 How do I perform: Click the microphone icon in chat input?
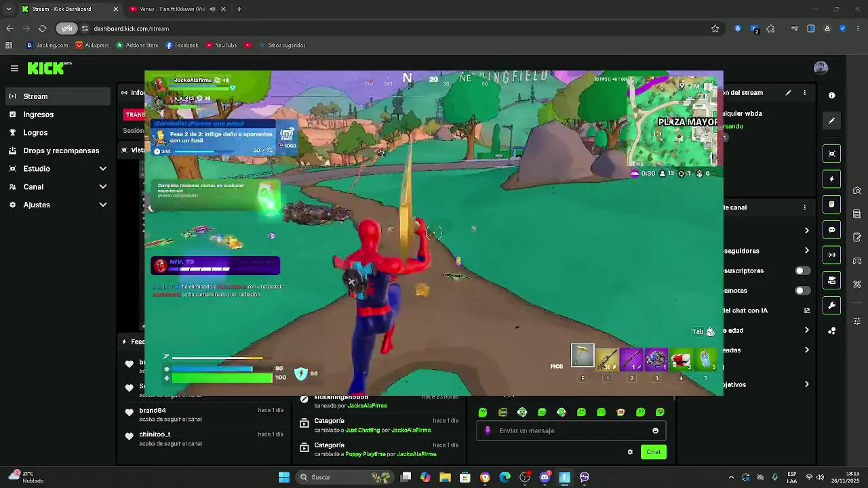pyautogui.click(x=488, y=430)
